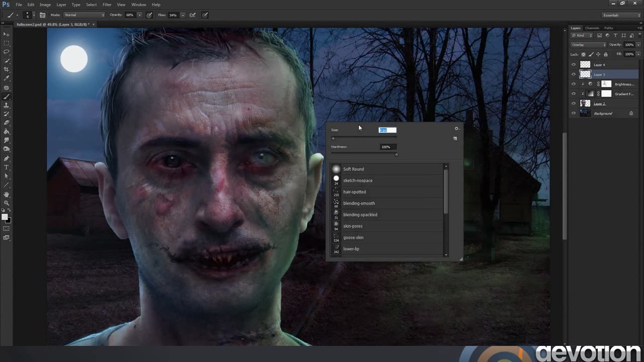Select the History Brush tool
Image resolution: width=644 pixels, height=362 pixels.
click(x=7, y=114)
